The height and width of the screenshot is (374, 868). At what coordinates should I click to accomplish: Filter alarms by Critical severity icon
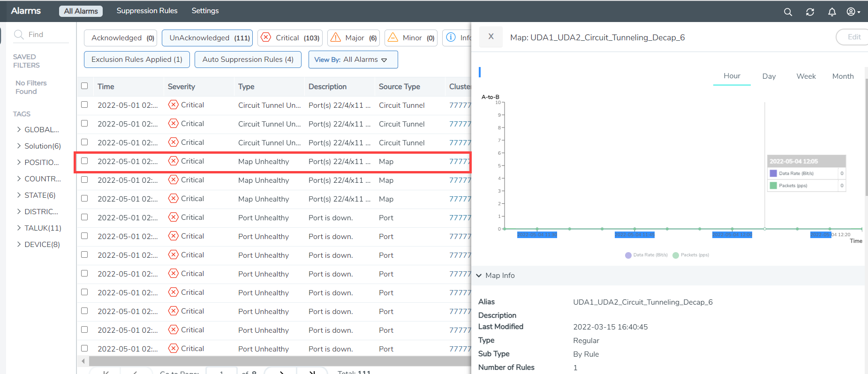pyautogui.click(x=266, y=37)
